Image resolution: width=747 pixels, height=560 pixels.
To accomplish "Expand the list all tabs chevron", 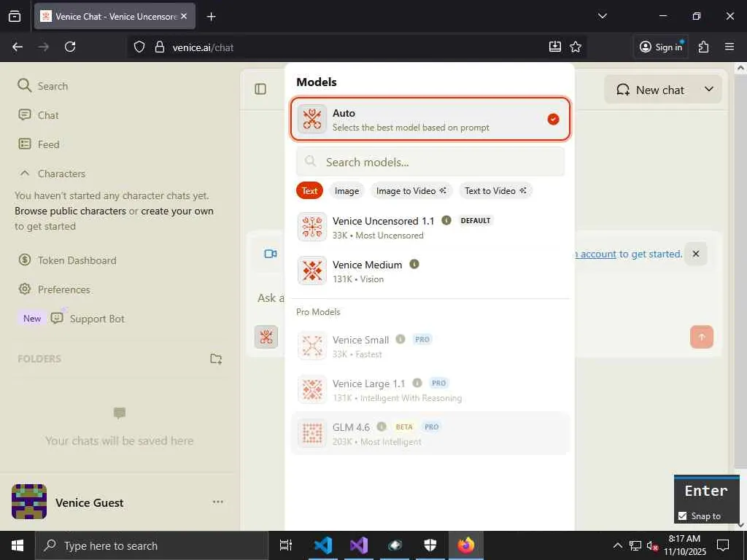I will coord(603,16).
